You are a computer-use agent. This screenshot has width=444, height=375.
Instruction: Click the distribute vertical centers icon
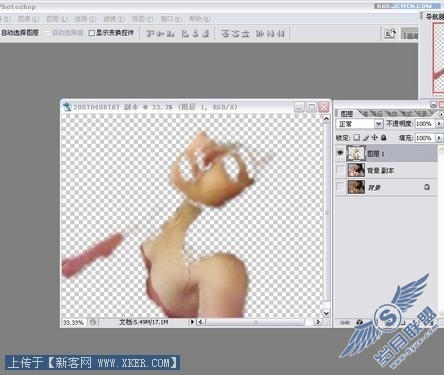click(x=236, y=33)
